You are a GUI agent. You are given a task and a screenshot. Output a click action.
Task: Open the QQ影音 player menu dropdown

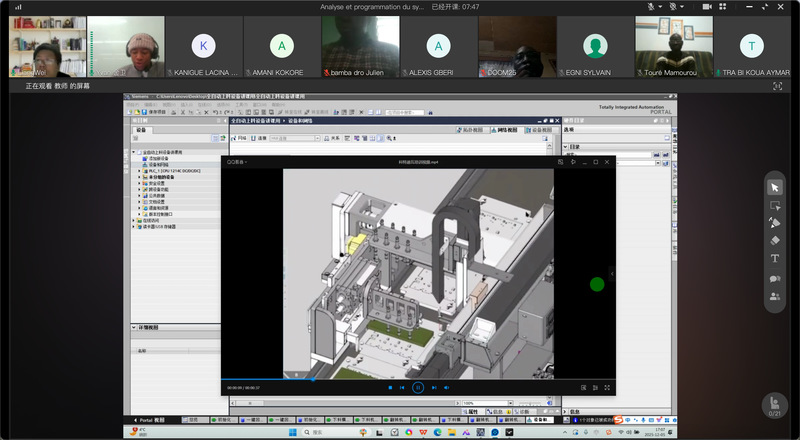[237, 161]
